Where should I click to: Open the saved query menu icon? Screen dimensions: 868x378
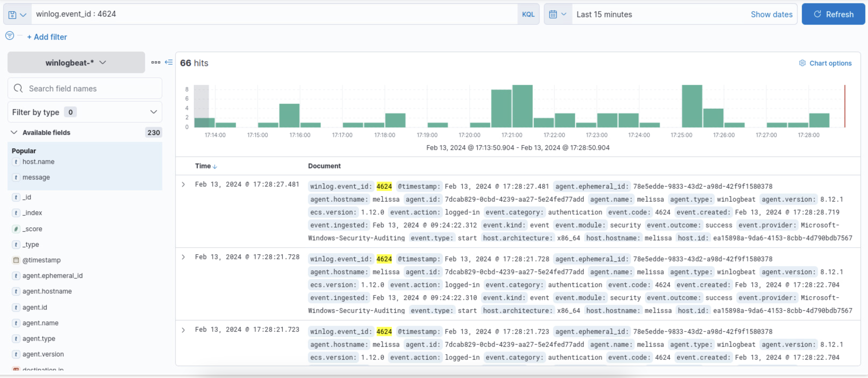pos(17,15)
